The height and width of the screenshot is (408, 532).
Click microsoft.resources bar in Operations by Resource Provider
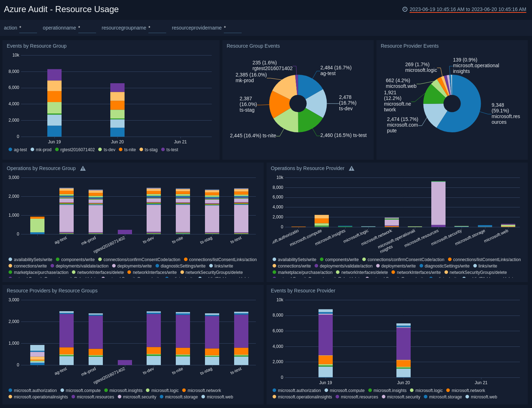pyautogui.click(x=438, y=204)
